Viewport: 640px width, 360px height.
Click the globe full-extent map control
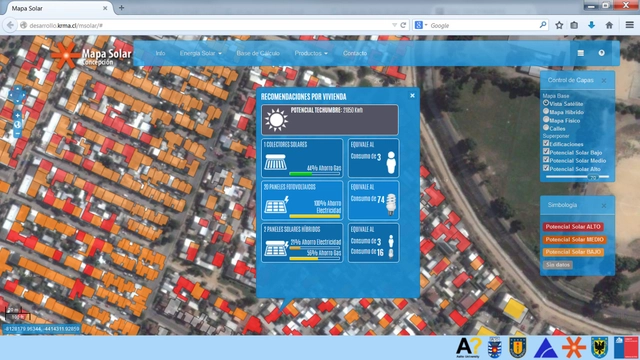[17, 124]
